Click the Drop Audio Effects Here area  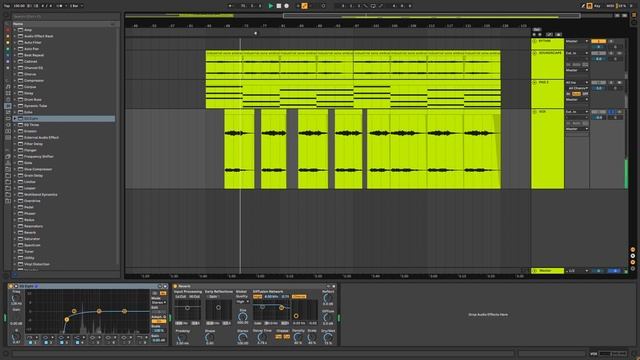488,315
